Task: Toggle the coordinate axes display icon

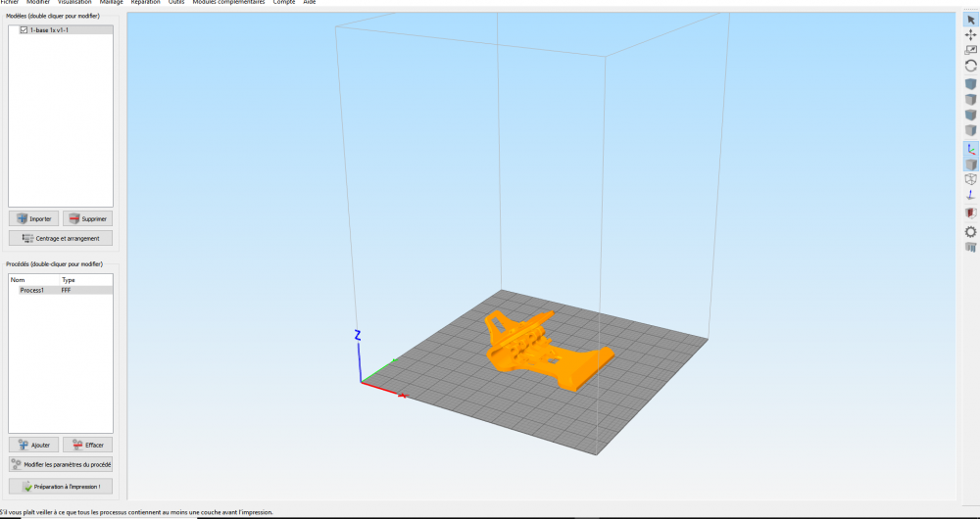Action: pos(970,149)
